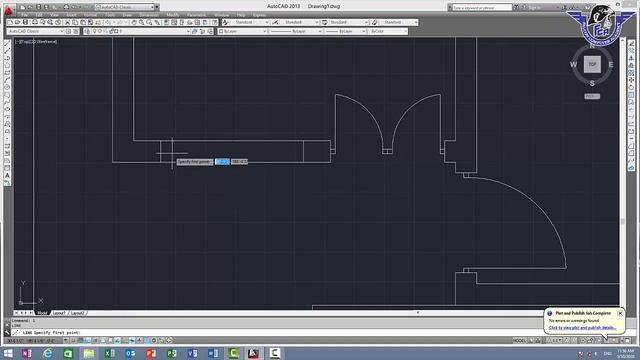Switch to the Layout1 tab
Viewport: 640px width, 360px height.
(59, 313)
